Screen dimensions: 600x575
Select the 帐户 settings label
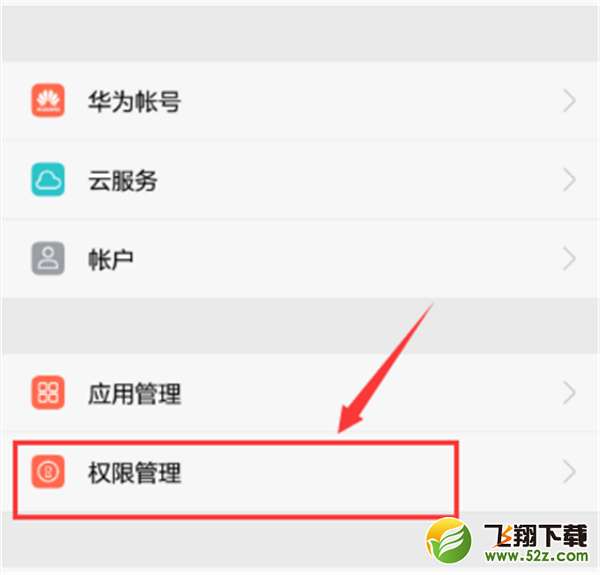tap(111, 259)
